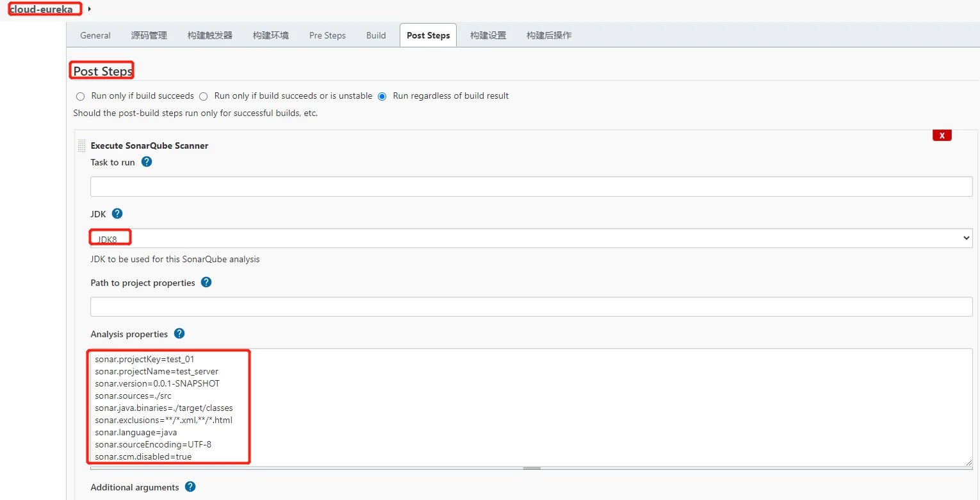Click the sonar.scm.disabled=true line
The width and height of the screenshot is (980, 500).
coord(143,456)
